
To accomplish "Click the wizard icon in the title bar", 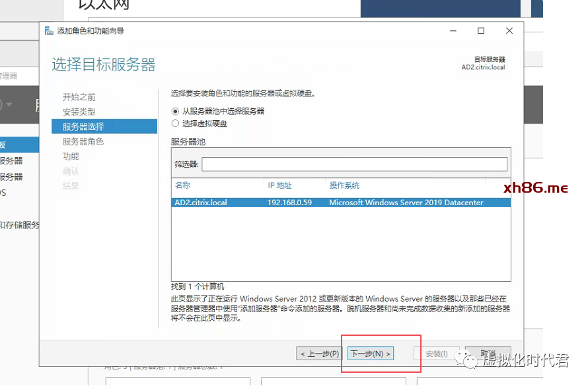I will 49,31.
